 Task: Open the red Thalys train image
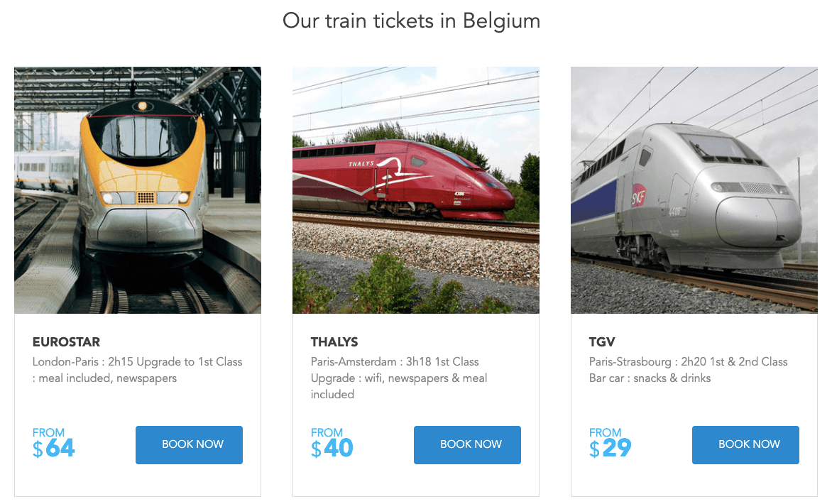[415, 190]
